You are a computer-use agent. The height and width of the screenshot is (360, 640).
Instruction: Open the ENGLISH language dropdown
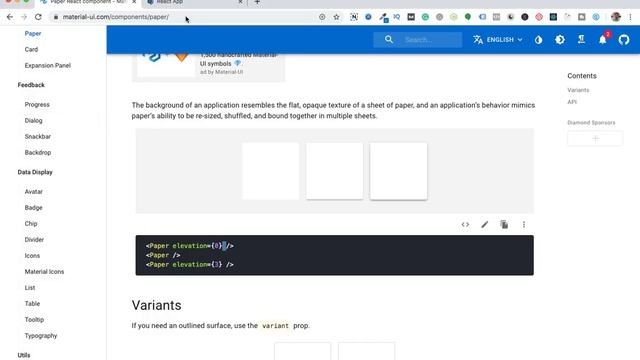(x=498, y=40)
